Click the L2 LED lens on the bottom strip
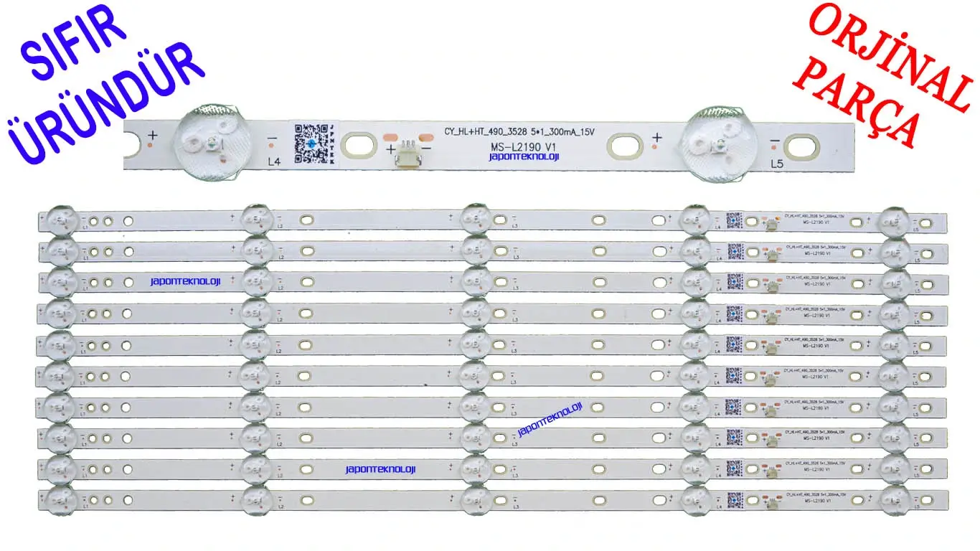 [257, 499]
